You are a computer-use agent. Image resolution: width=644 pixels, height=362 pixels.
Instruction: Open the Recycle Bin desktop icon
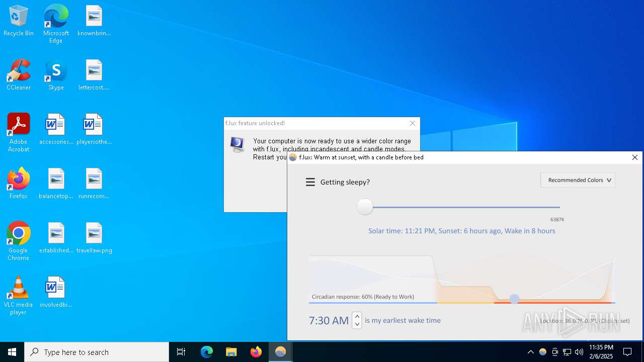(19, 21)
